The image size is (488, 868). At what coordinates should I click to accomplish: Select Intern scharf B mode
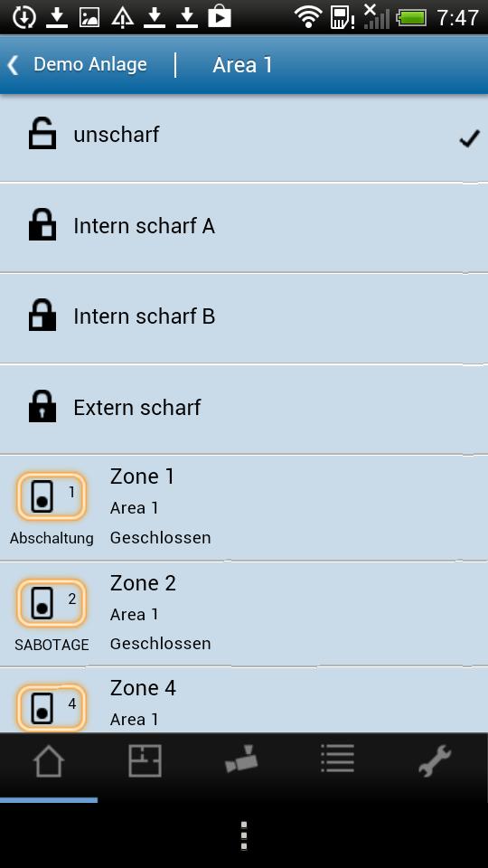pos(244,317)
